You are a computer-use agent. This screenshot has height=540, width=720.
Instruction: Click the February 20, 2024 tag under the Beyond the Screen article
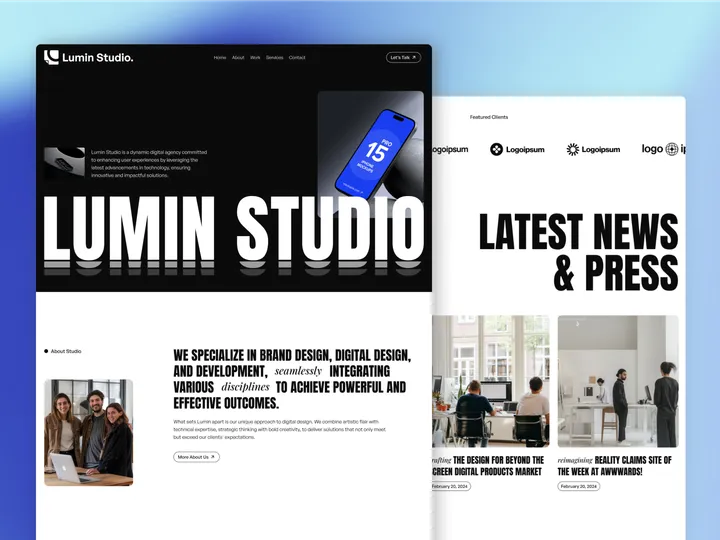click(451, 486)
